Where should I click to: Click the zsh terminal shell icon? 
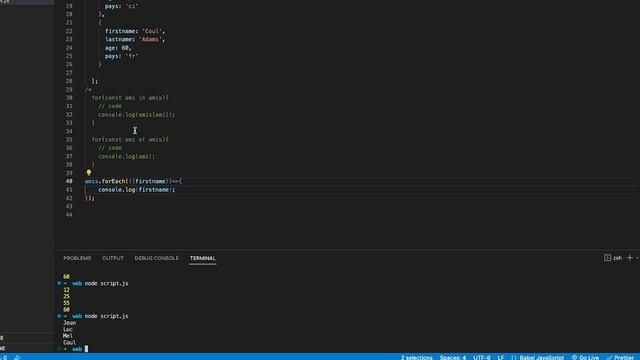(607, 258)
